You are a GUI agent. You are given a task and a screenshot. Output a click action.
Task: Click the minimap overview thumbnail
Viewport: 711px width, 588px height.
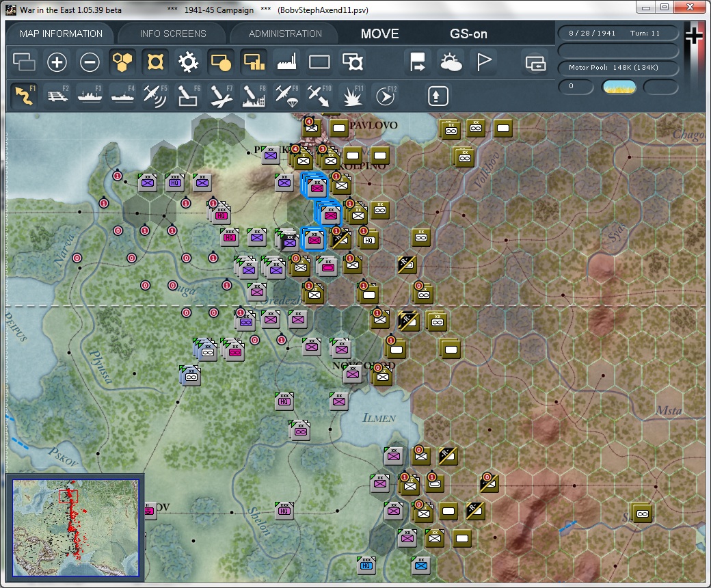tap(76, 528)
